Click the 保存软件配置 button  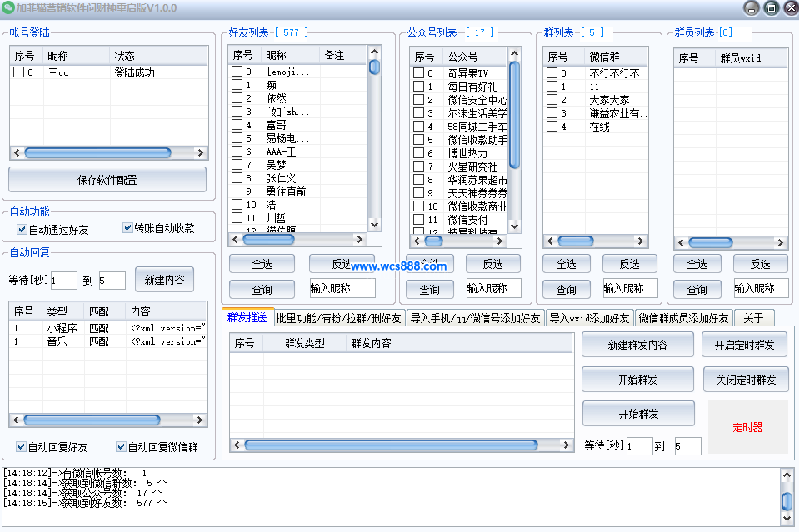point(107,180)
